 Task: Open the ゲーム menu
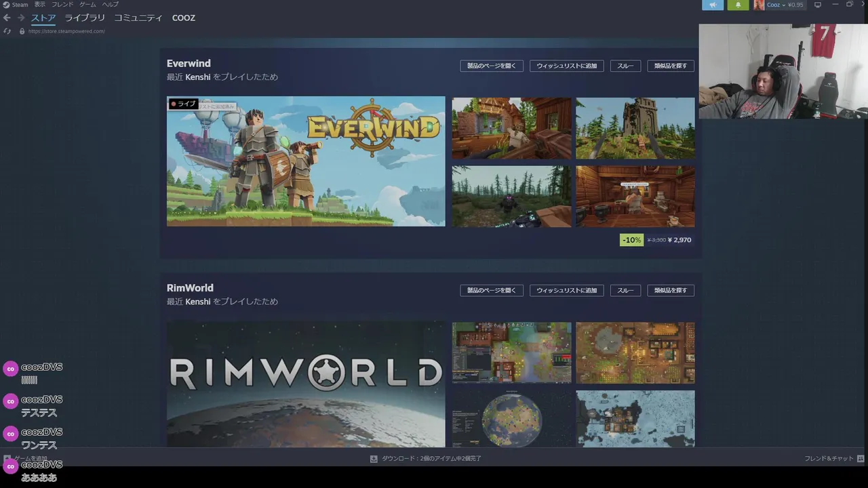(87, 5)
